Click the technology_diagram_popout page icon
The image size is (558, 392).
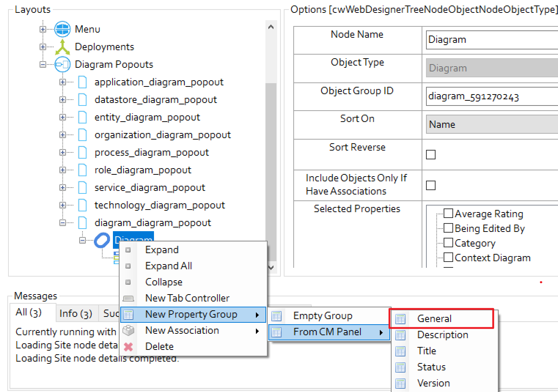83,205
